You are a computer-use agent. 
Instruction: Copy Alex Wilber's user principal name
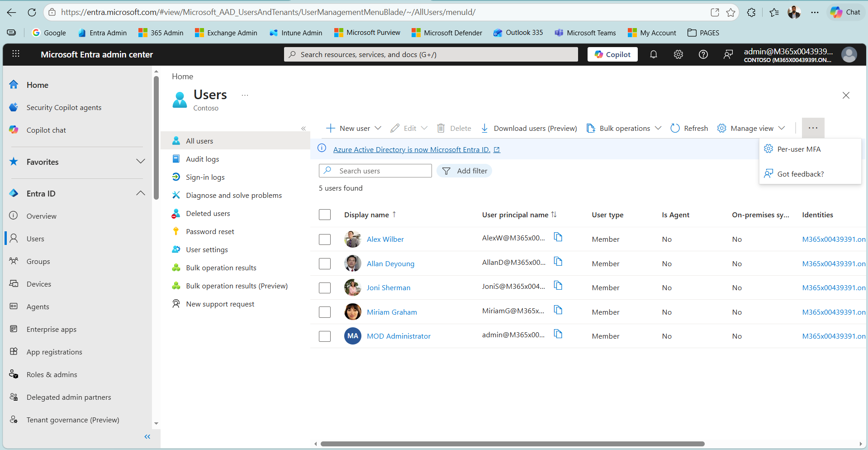(x=558, y=237)
